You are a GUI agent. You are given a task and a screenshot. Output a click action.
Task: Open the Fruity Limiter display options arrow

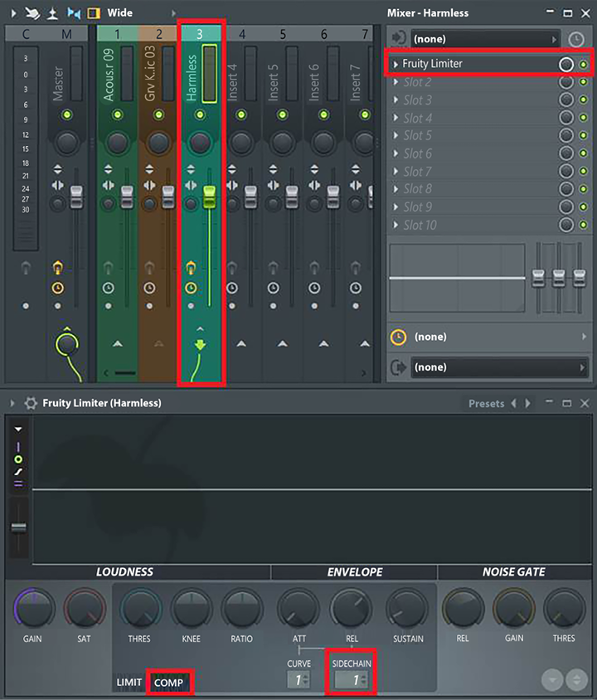click(x=18, y=429)
